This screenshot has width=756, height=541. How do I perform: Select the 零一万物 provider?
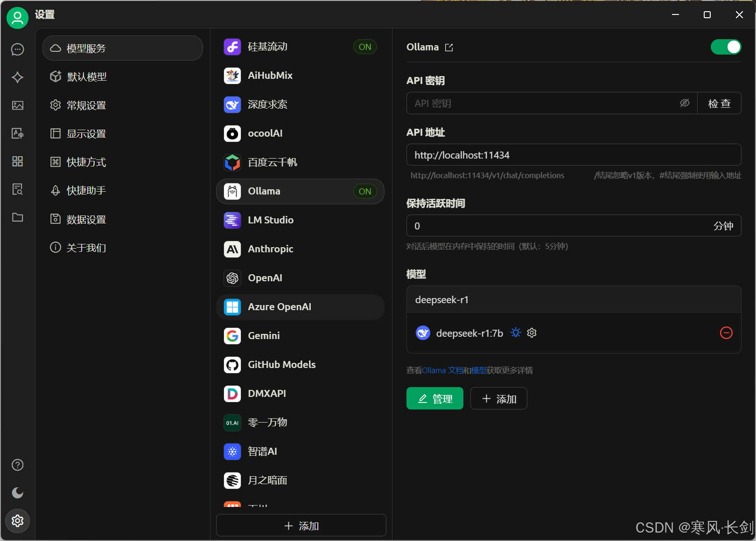(x=300, y=423)
